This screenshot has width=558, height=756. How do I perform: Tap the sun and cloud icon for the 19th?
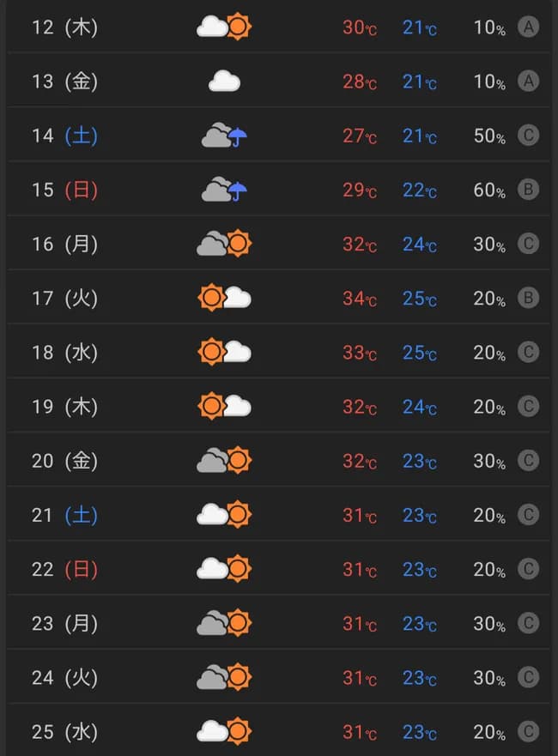click(x=223, y=404)
